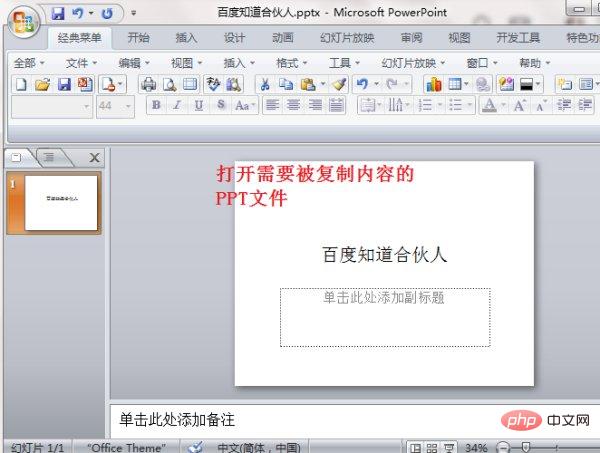The image size is (600, 453).
Task: Click Undo in the Quick Access Toolbar
Action: tap(78, 14)
